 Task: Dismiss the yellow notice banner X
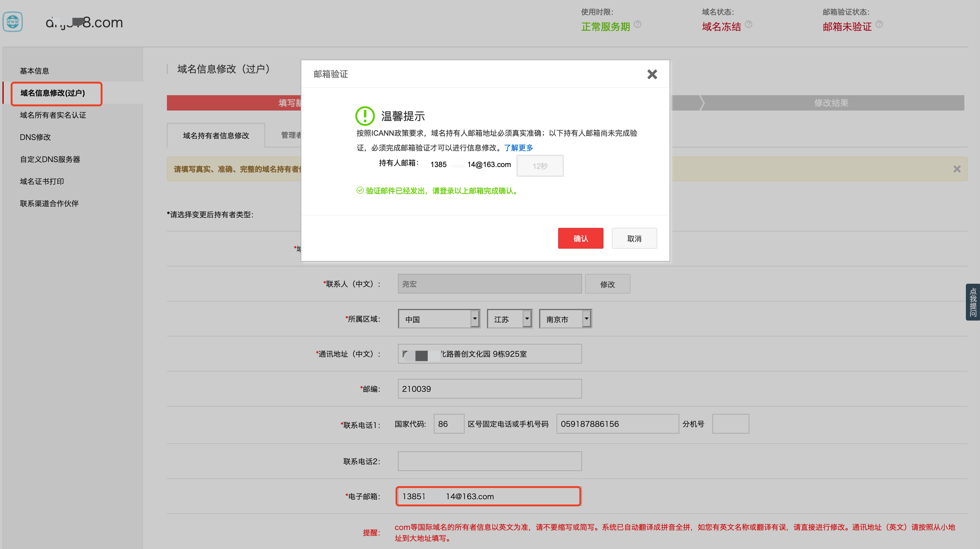(x=957, y=169)
